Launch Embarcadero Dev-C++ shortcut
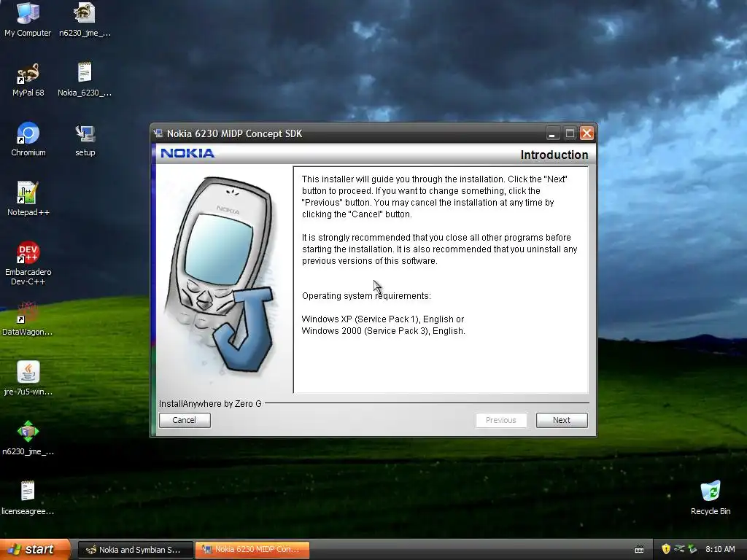This screenshot has height=560, width=747. [x=28, y=263]
